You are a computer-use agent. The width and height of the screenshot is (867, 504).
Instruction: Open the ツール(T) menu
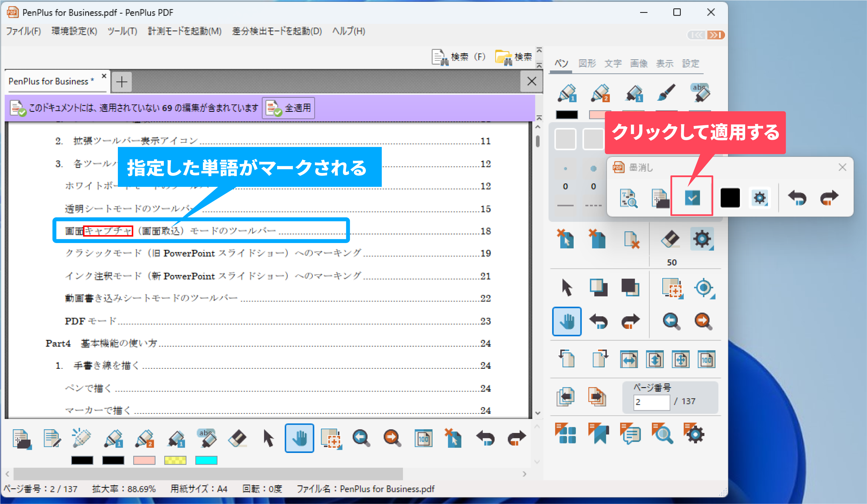122,31
